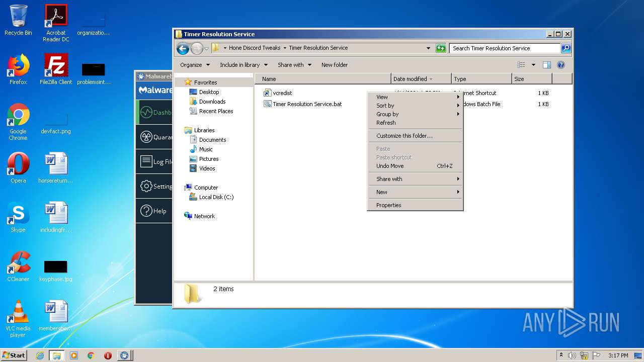The height and width of the screenshot is (362, 644).
Task: Open Malwarebytes Quarantine sidebar item
Action: click(x=154, y=137)
